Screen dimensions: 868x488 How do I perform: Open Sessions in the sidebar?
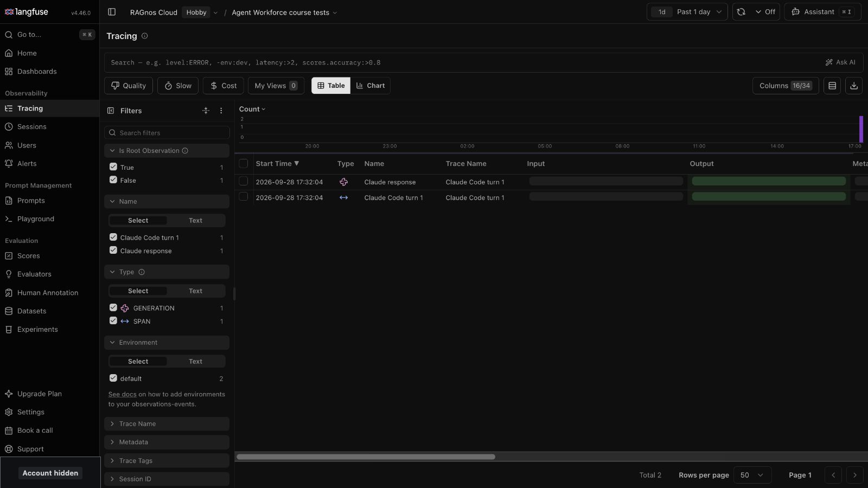[x=31, y=127]
